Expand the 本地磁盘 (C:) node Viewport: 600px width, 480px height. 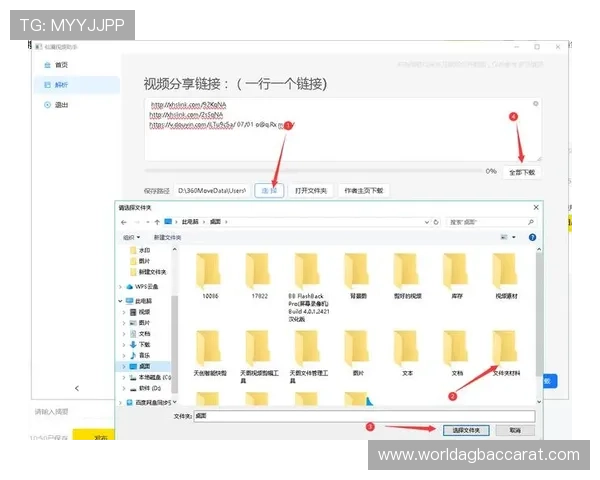[124, 377]
